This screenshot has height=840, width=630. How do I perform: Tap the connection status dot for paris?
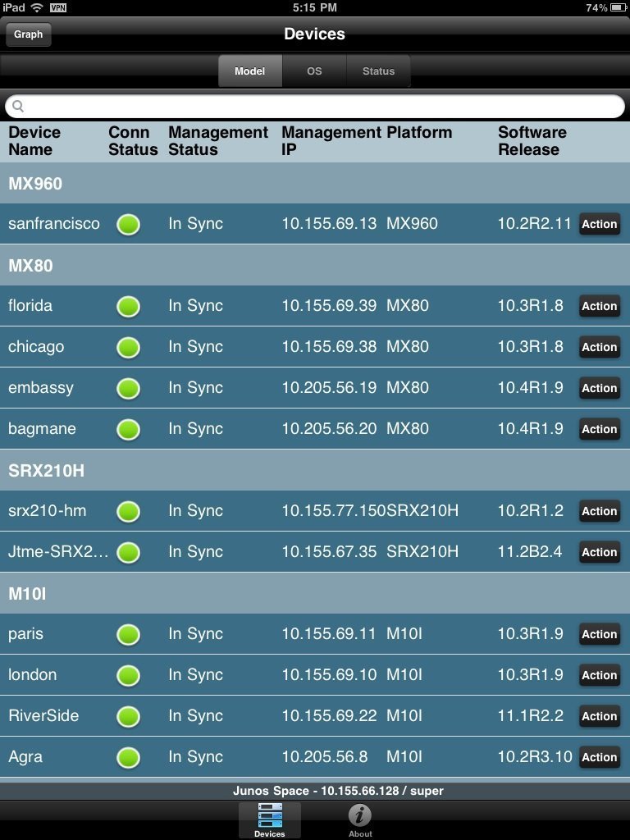point(128,634)
